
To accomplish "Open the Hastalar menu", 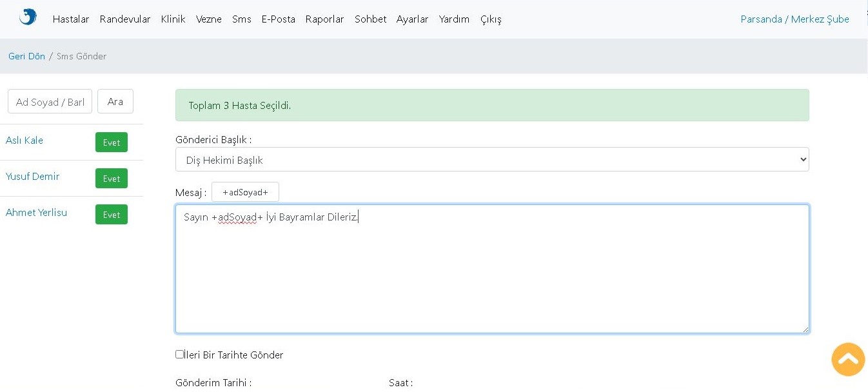I will (x=71, y=19).
